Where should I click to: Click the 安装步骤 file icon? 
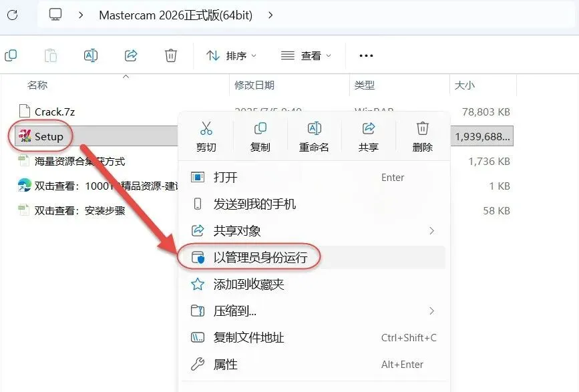tap(24, 210)
